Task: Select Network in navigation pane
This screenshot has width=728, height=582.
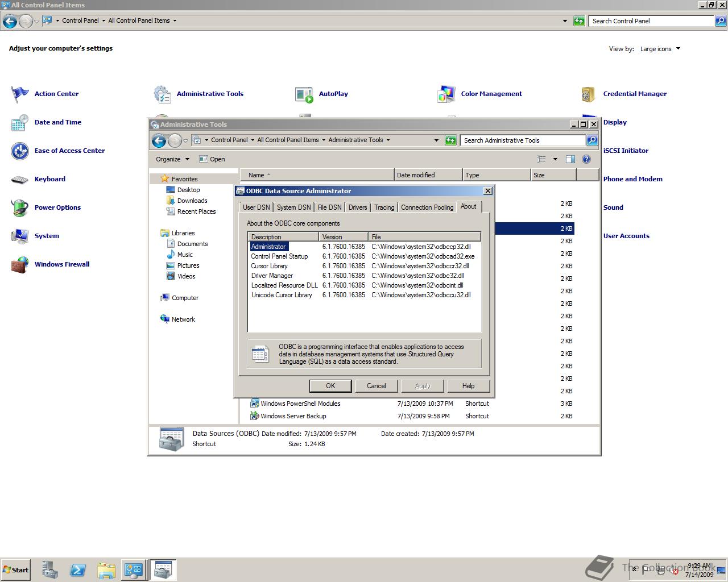Action: point(177,319)
